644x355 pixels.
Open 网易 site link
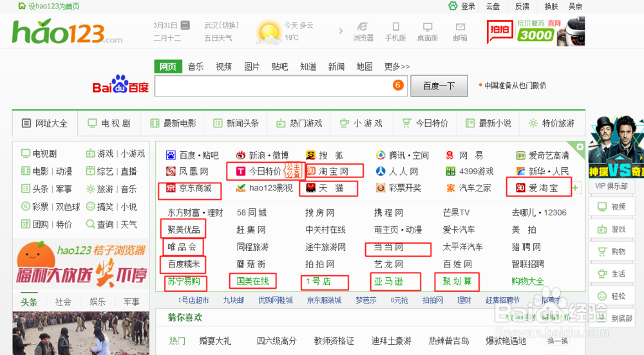tap(464, 156)
